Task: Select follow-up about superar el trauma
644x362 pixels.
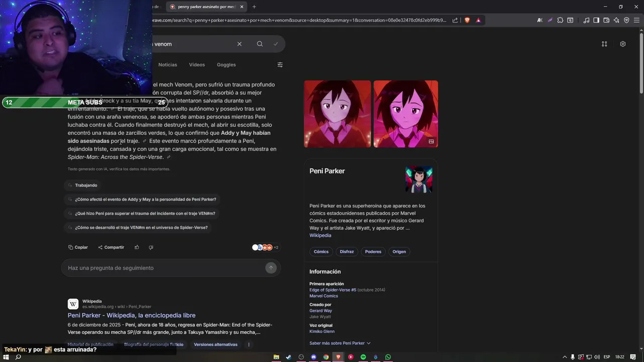Action: coord(142,213)
